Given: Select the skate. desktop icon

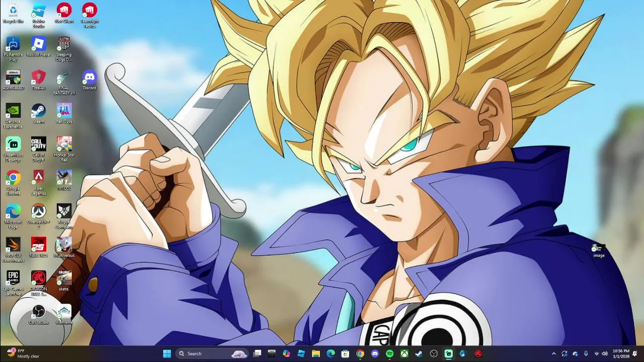Looking at the screenshot, I should tap(64, 282).
